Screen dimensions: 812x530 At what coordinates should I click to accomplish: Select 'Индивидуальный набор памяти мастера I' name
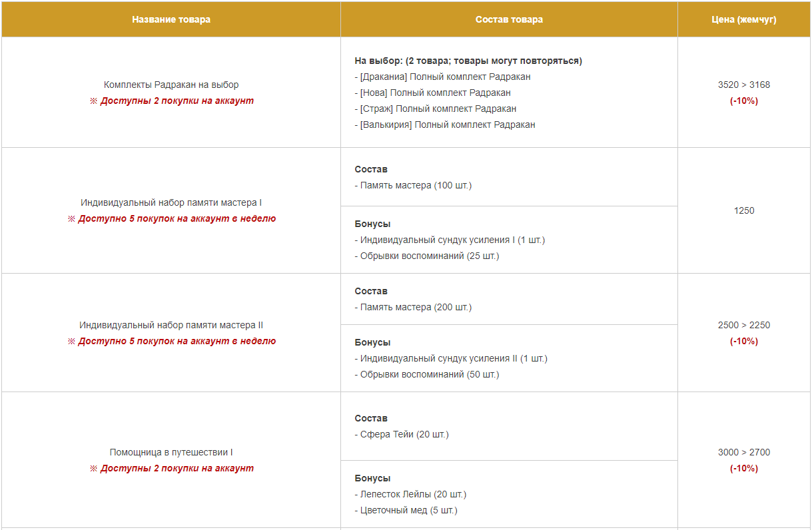pos(171,202)
